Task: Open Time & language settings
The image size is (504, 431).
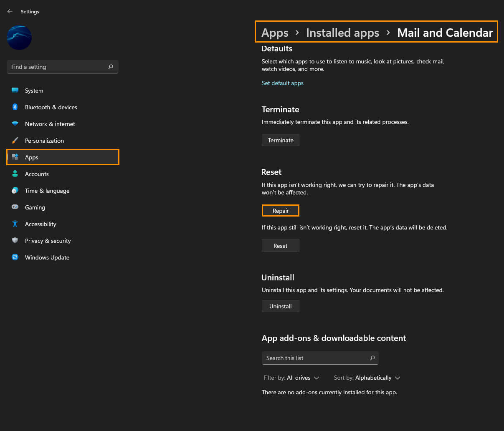Action: 63,191
